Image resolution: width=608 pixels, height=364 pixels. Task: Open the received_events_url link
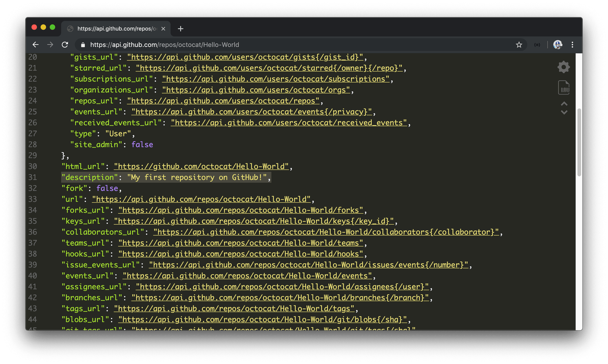(x=289, y=123)
